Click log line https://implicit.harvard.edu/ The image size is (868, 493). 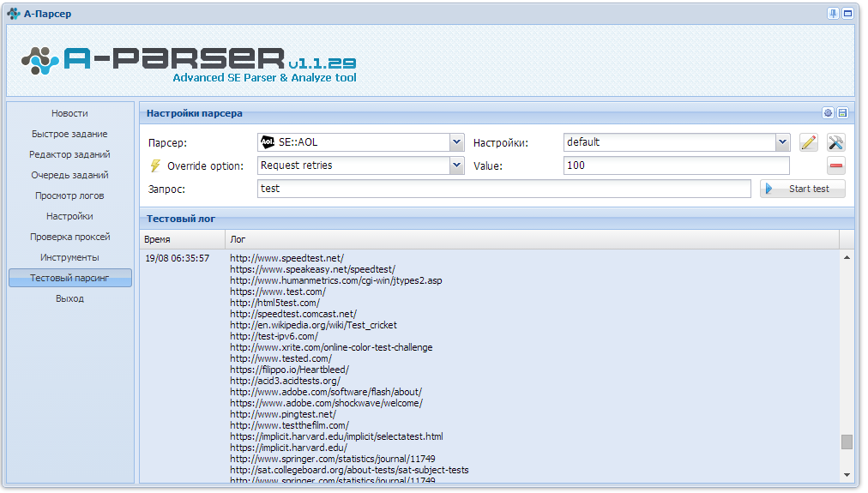288,448
